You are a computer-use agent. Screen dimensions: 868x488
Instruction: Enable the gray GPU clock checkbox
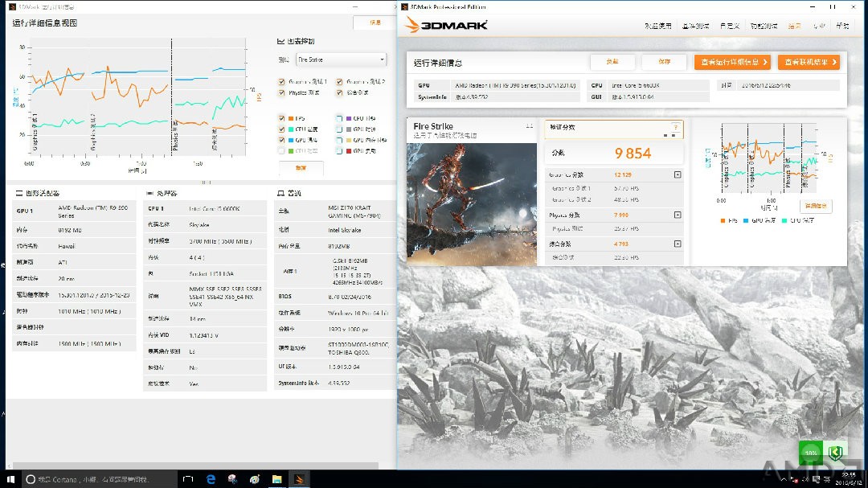(339, 129)
